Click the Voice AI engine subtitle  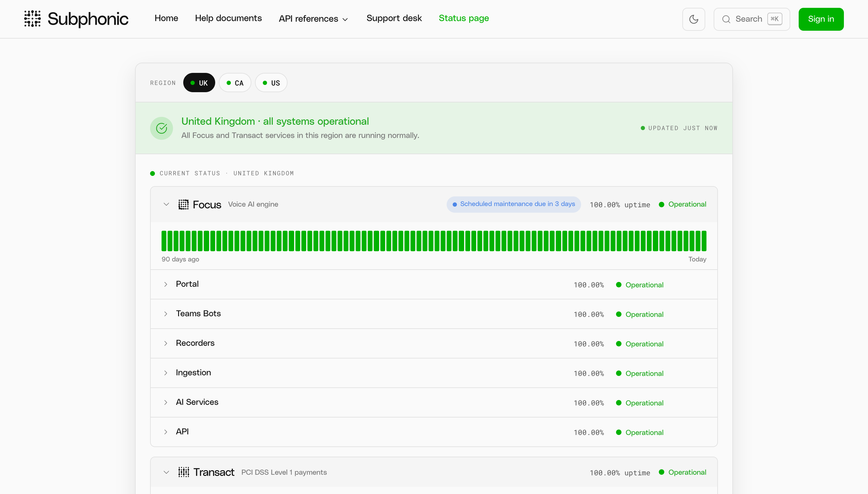tap(253, 204)
